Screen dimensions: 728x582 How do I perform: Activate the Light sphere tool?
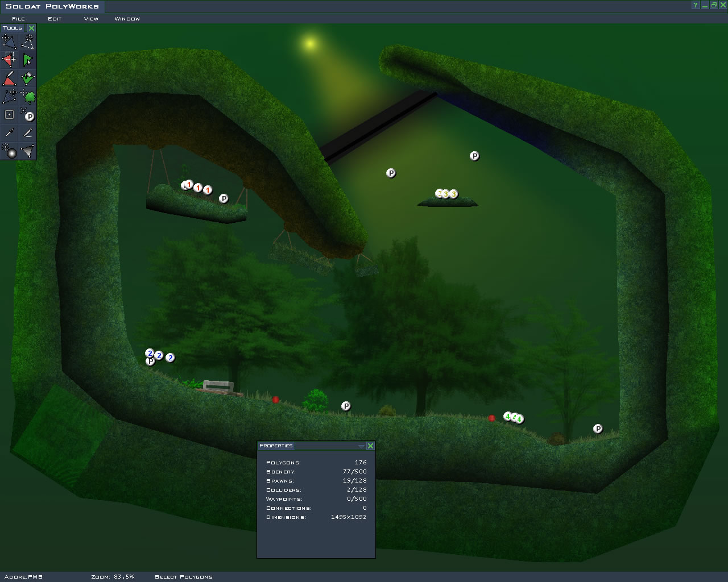click(x=9, y=151)
